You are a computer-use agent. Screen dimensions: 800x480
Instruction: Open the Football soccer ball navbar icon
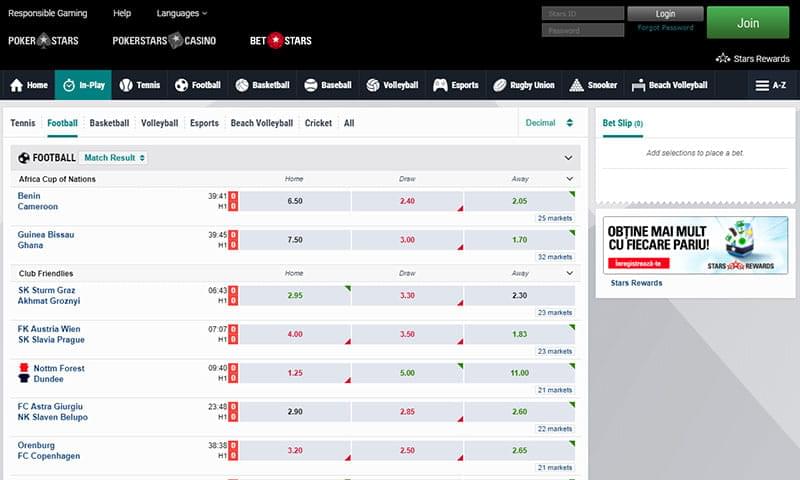pos(181,85)
